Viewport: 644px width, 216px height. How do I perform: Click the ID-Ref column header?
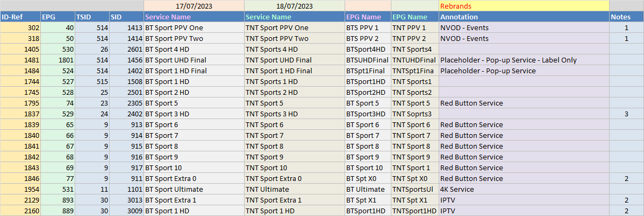[x=19, y=17]
